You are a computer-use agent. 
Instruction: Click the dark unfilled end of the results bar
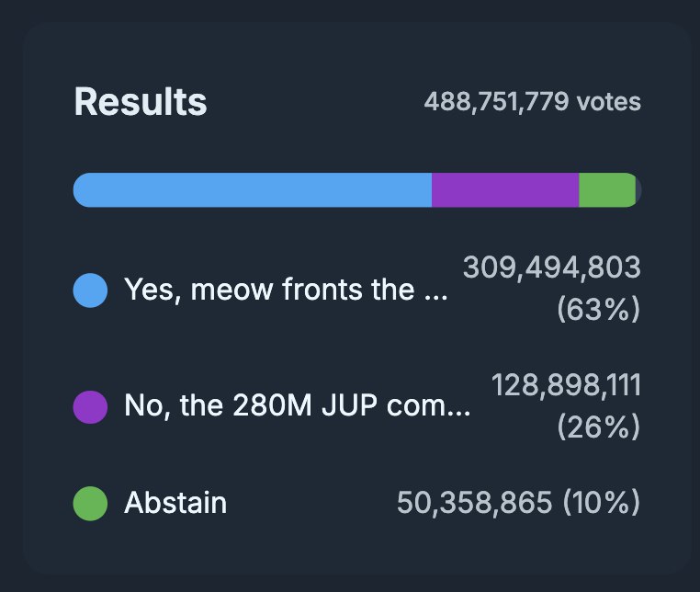pyautogui.click(x=638, y=190)
